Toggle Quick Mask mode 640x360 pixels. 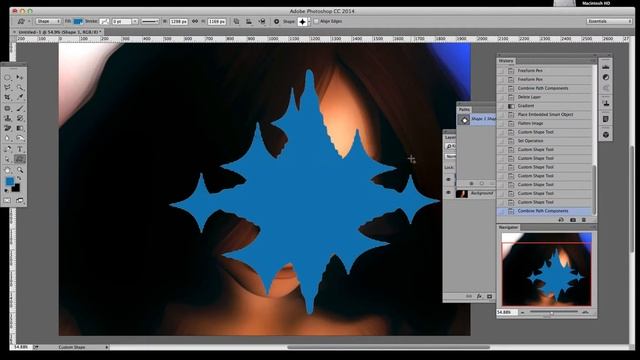tap(7, 200)
